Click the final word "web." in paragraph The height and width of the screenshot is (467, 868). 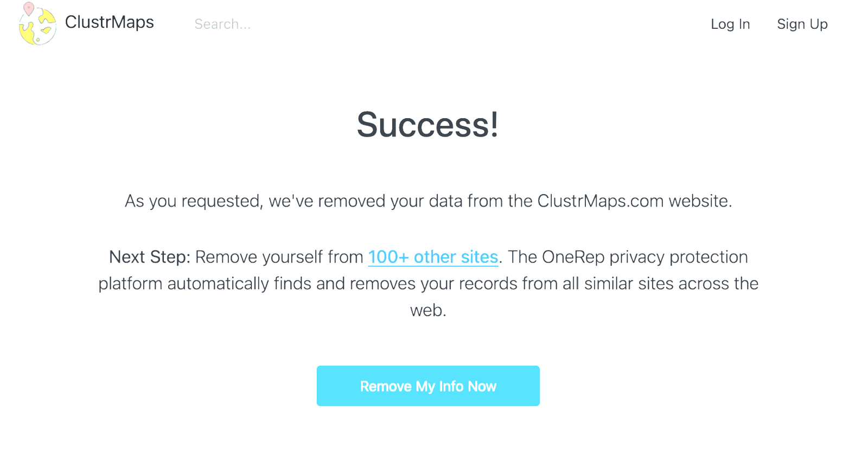(427, 310)
